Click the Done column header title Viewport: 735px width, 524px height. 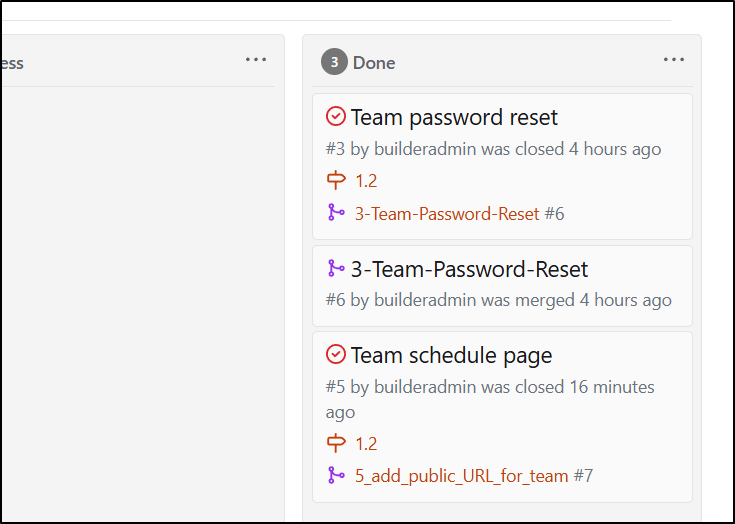point(374,63)
